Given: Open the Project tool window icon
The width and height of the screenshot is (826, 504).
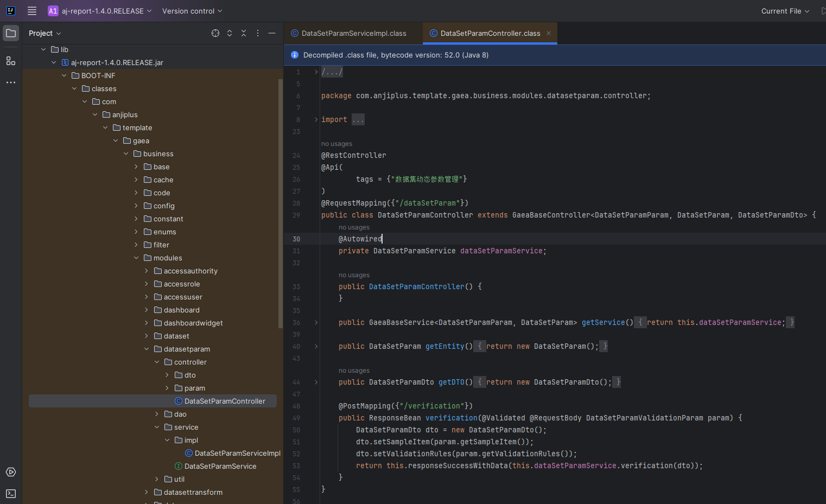Looking at the screenshot, I should pyautogui.click(x=11, y=33).
